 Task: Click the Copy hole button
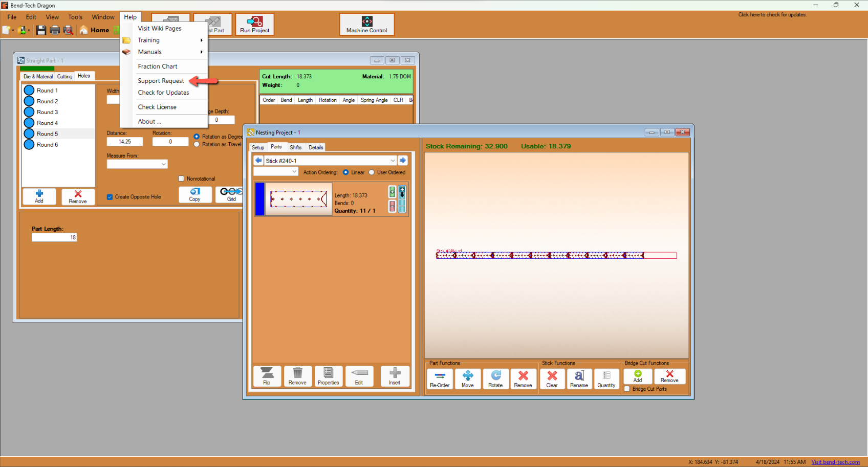(x=195, y=195)
